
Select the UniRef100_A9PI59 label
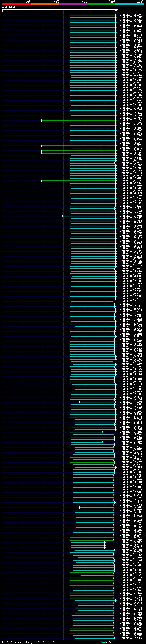click(131, 45)
